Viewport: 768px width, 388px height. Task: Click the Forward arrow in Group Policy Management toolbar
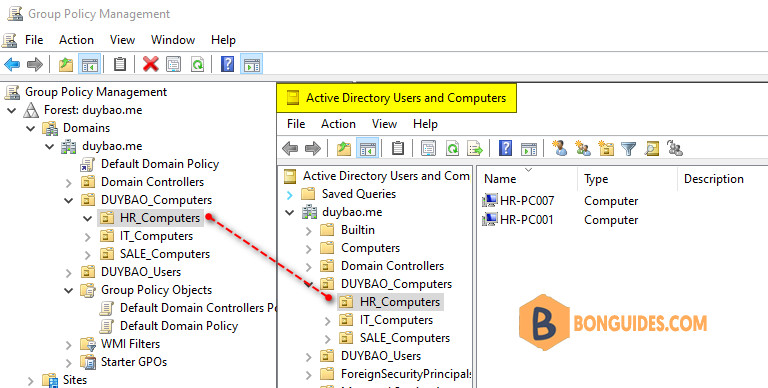pyautogui.click(x=35, y=64)
